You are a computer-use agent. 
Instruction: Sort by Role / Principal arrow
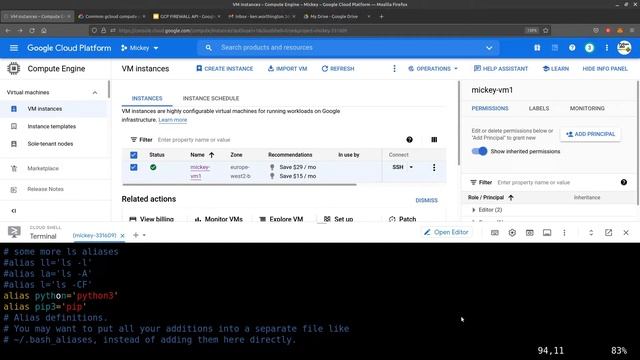click(511, 198)
